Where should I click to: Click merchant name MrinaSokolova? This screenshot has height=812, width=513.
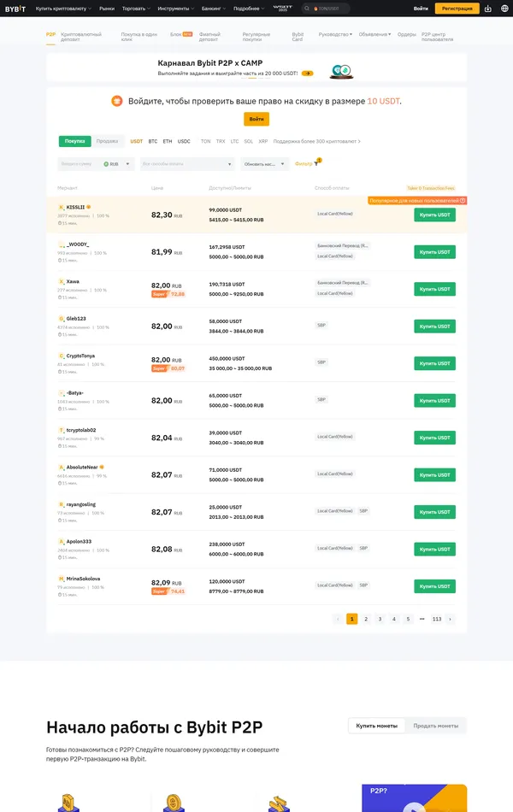(x=83, y=579)
